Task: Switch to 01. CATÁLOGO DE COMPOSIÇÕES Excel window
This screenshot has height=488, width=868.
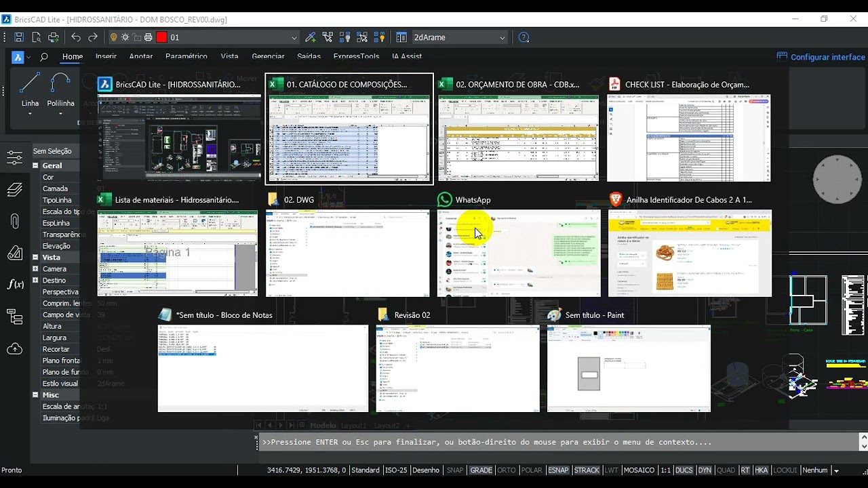Action: click(349, 128)
